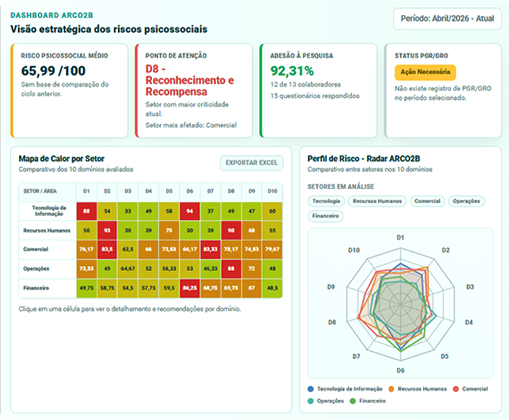Image resolution: width=509 pixels, height=420 pixels.
Task: Click the orange Recursos Humanos legend dot
Action: click(391, 389)
